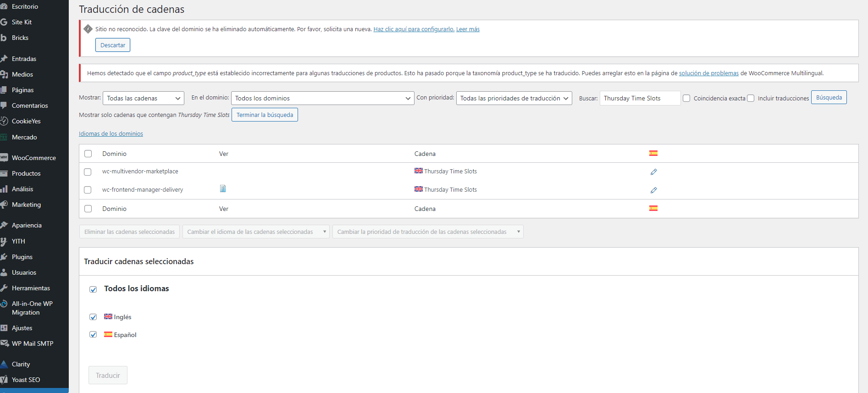Image resolution: width=868 pixels, height=393 pixels.
Task: Open the Plugins menu item
Action: (22, 257)
